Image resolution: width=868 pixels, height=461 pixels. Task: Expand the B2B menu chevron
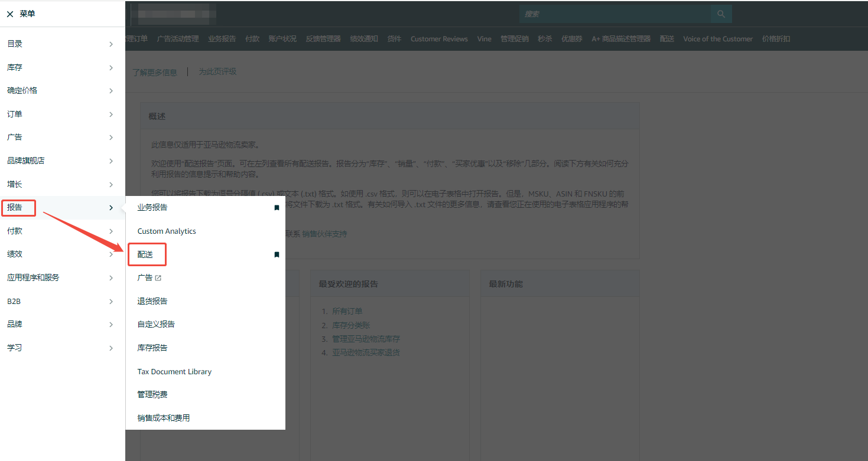click(x=110, y=302)
